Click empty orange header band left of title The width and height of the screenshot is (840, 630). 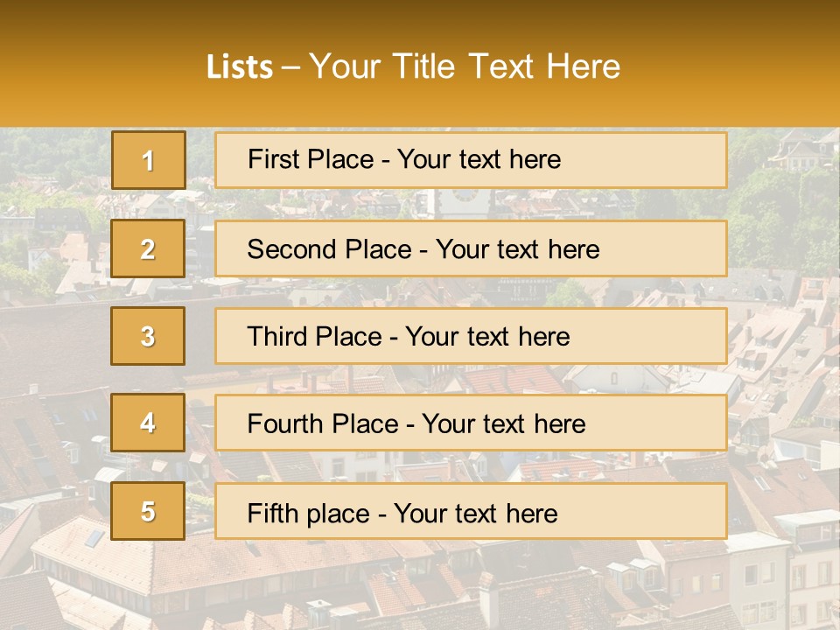pyautogui.click(x=96, y=66)
